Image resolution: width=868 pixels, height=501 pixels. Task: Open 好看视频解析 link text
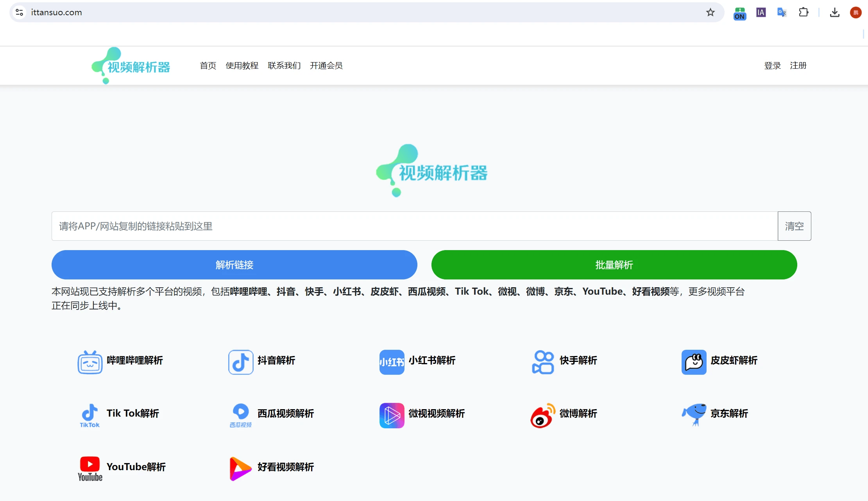click(286, 467)
